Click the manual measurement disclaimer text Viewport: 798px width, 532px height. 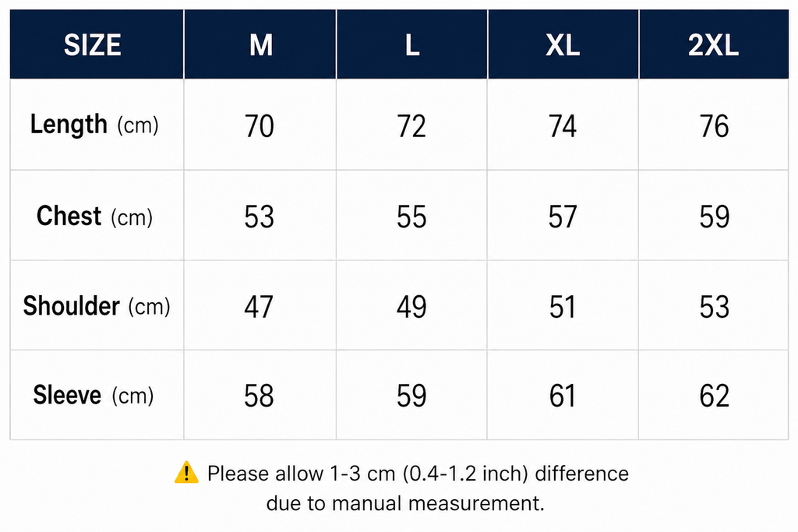coord(418,488)
